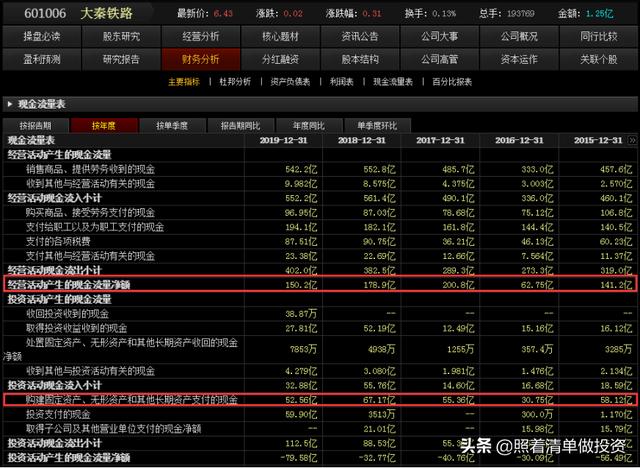Switch to the 年度同比 tab
Screen dimensions: 640x468
pos(309,126)
